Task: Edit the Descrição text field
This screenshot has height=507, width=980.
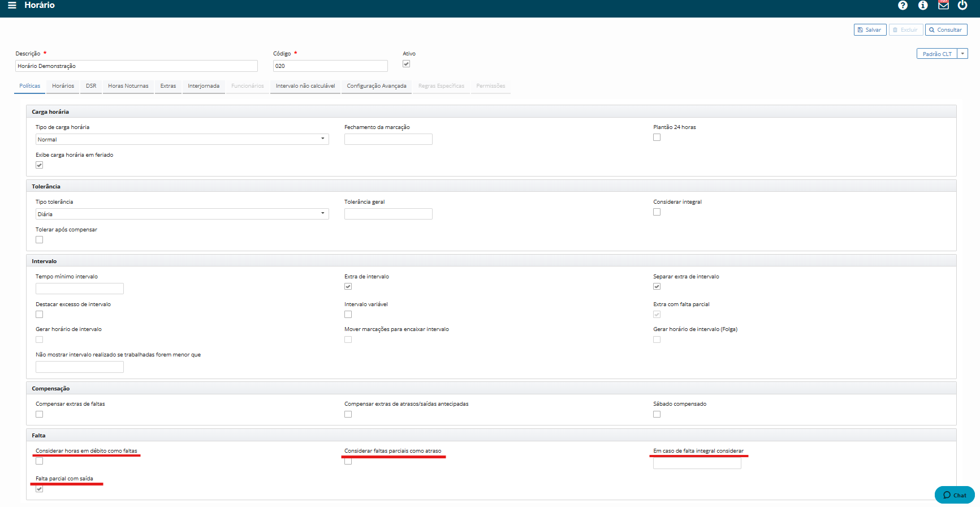Action: (136, 66)
